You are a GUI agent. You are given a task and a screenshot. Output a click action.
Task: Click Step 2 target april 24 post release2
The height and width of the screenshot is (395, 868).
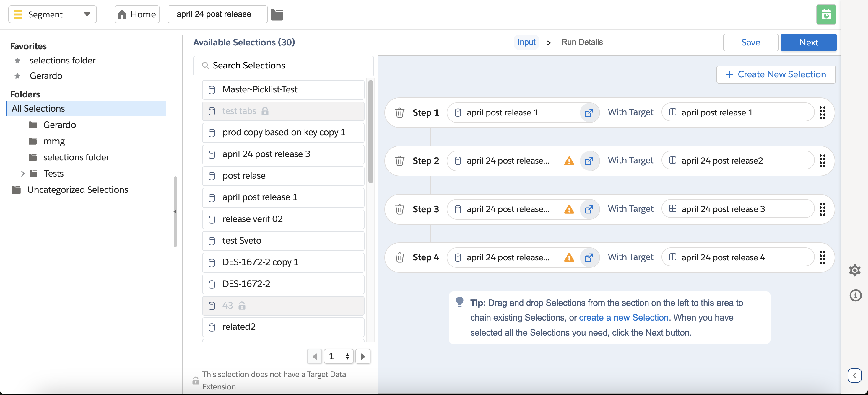click(738, 161)
